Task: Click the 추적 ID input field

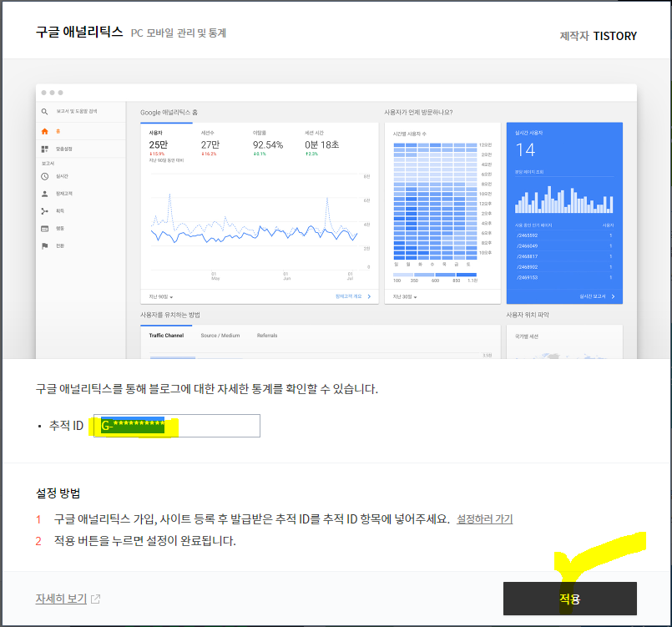Action: click(x=177, y=426)
